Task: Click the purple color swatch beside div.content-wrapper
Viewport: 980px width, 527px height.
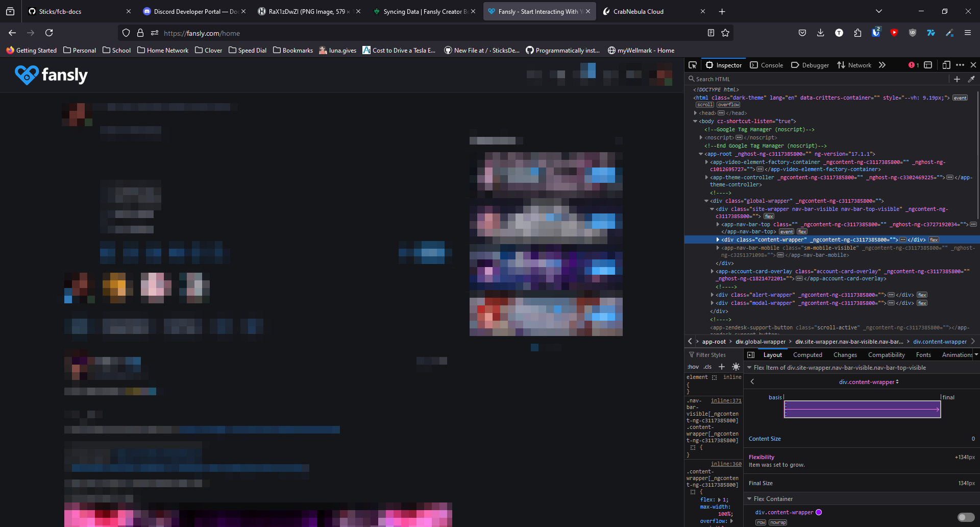Action: coord(819,512)
